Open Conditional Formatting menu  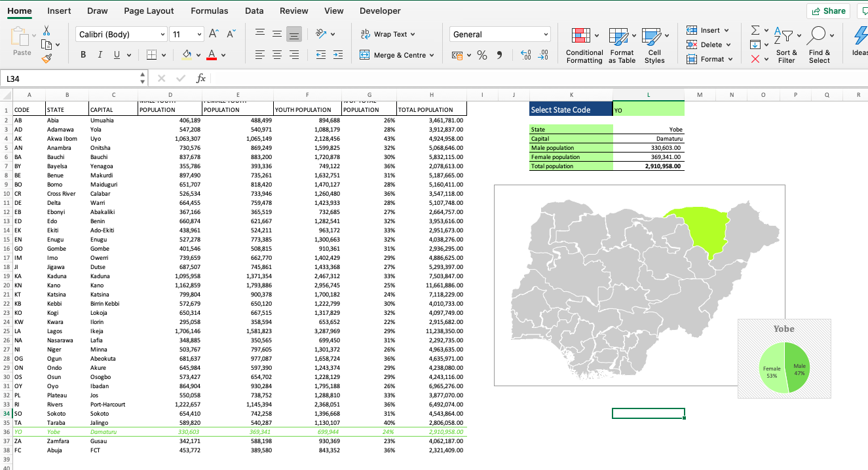click(x=584, y=45)
